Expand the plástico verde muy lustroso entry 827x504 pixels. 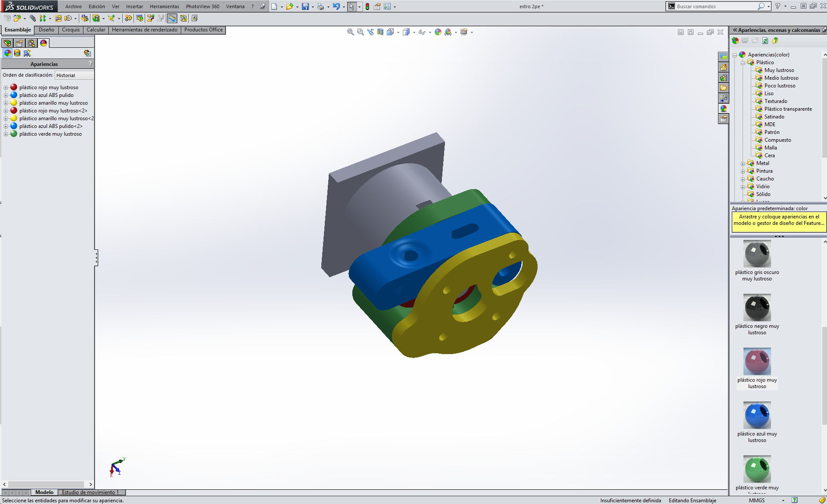point(6,134)
